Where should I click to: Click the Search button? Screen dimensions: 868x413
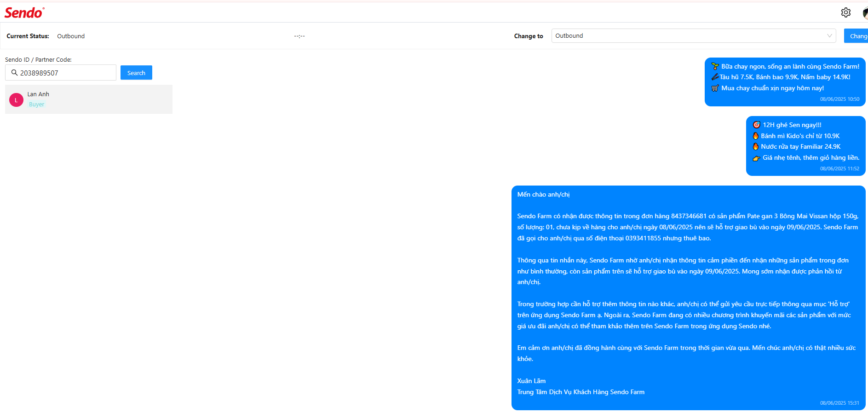click(x=136, y=73)
